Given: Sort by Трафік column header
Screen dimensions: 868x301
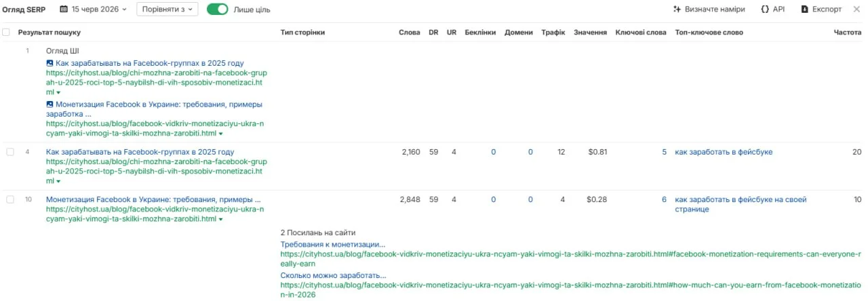Looking at the screenshot, I should (x=553, y=33).
